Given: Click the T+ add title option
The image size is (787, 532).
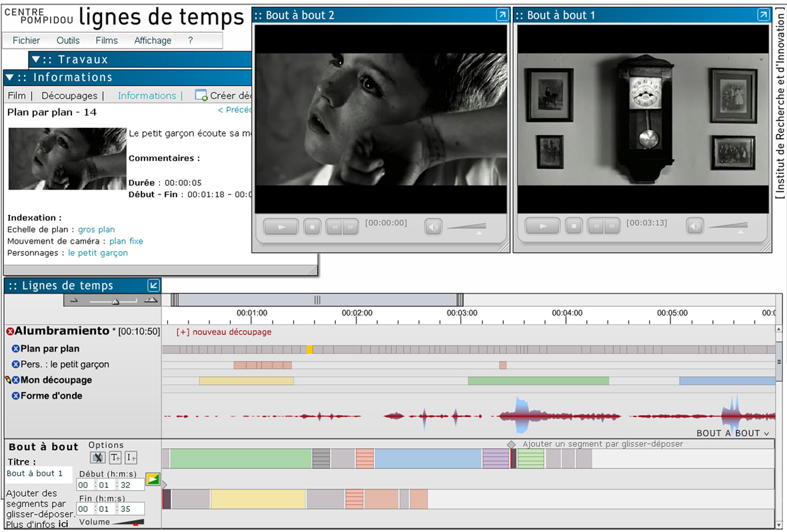Looking at the screenshot, I should [x=115, y=457].
